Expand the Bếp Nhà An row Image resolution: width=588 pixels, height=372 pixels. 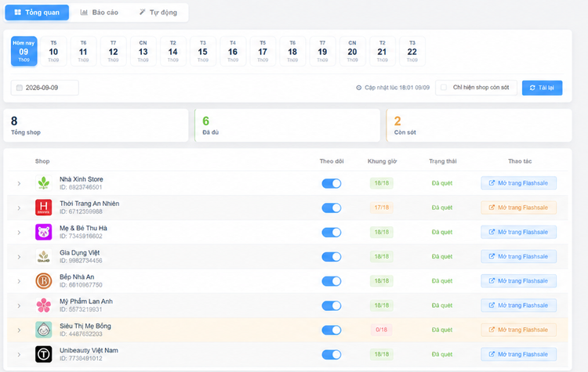[x=19, y=281]
